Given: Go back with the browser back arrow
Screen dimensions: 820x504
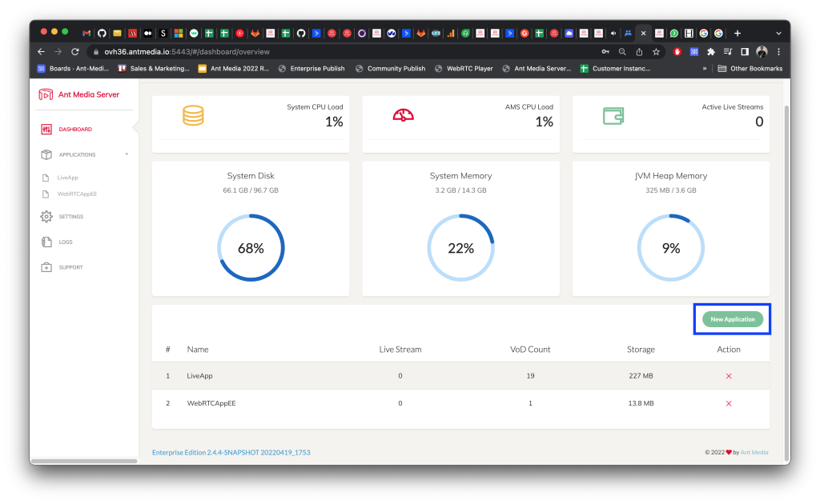Looking at the screenshot, I should pyautogui.click(x=42, y=52).
